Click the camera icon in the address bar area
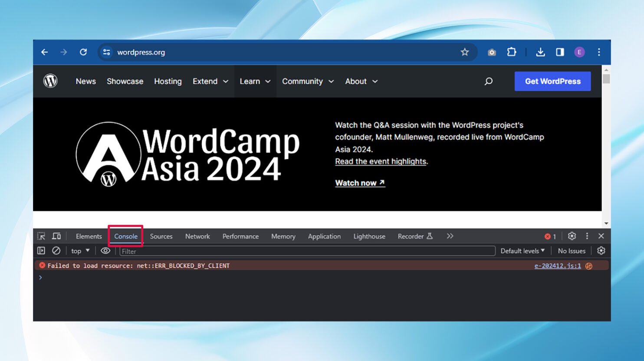 [x=492, y=52]
